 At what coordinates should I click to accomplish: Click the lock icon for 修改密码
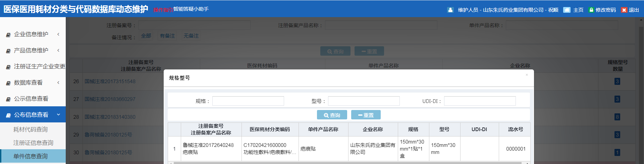click(x=591, y=10)
